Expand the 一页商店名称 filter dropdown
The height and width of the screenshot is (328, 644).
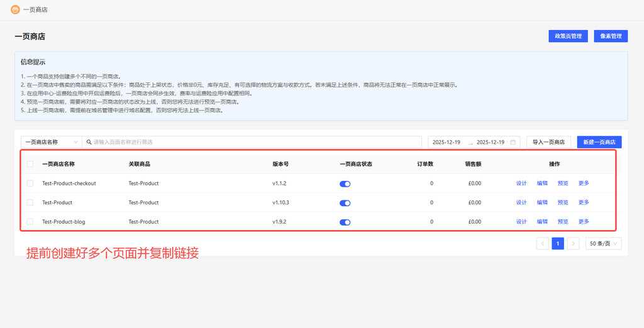[x=52, y=142]
